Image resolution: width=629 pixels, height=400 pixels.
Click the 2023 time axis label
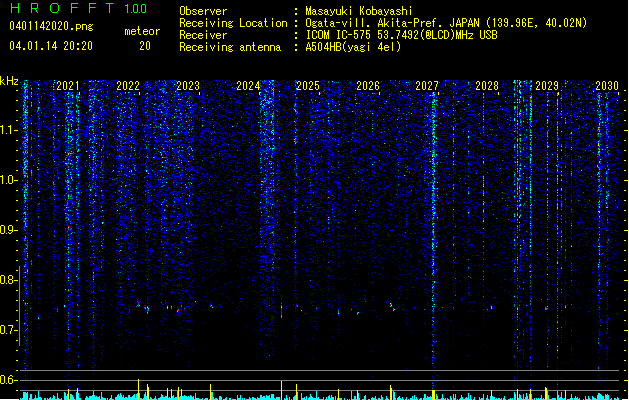[188, 86]
